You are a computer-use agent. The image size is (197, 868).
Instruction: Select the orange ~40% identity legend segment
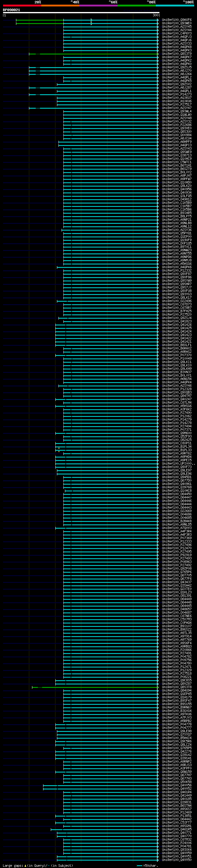click(60, 6)
